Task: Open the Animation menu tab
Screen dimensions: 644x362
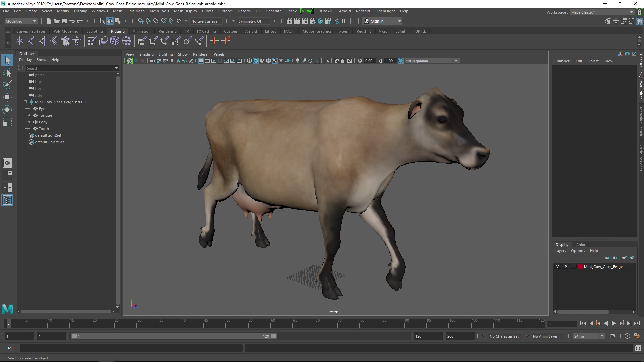Action: (141, 31)
